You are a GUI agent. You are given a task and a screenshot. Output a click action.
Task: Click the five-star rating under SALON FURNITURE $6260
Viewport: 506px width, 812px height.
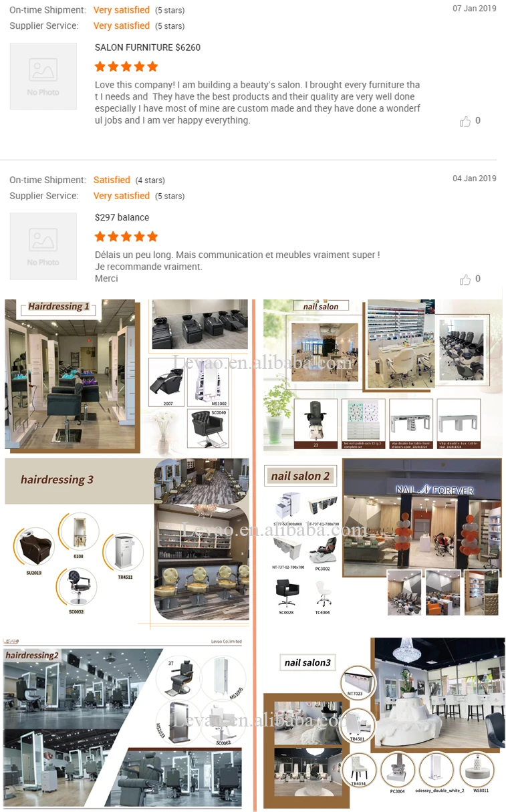click(126, 66)
